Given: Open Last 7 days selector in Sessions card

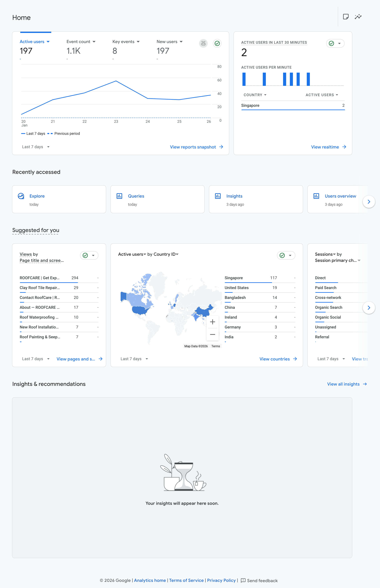Looking at the screenshot, I should [331, 359].
